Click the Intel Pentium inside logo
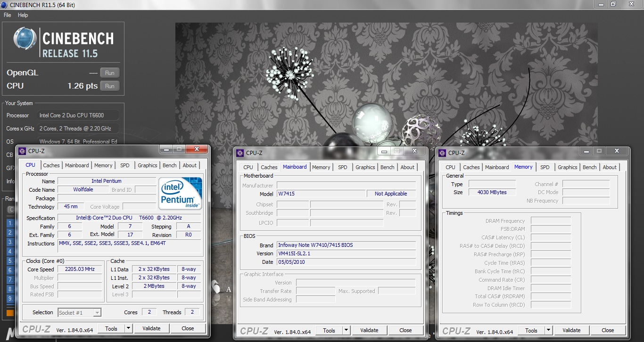The height and width of the screenshot is (342, 644). [x=181, y=194]
